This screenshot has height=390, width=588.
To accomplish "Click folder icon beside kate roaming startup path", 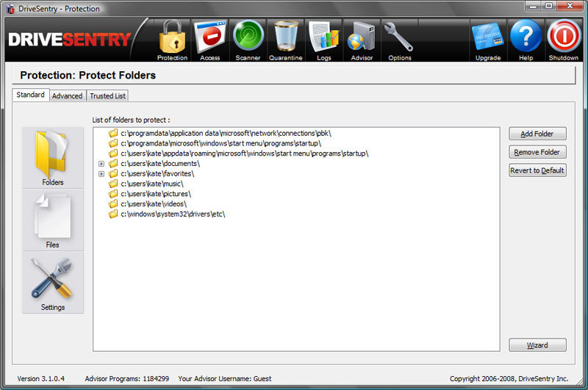I will [x=113, y=154].
